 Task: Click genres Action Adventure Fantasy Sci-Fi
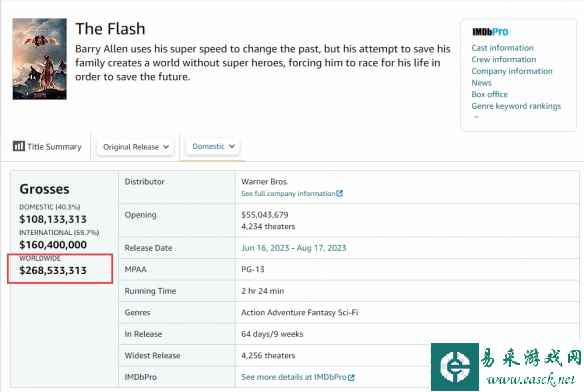coord(299,312)
